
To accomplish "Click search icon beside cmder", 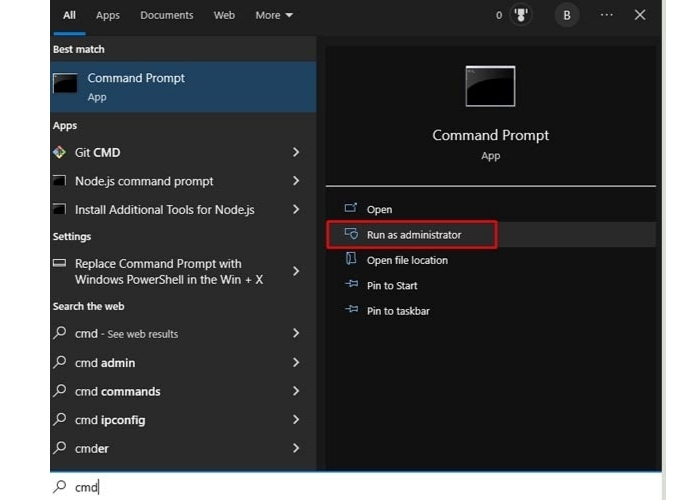I will (59, 448).
